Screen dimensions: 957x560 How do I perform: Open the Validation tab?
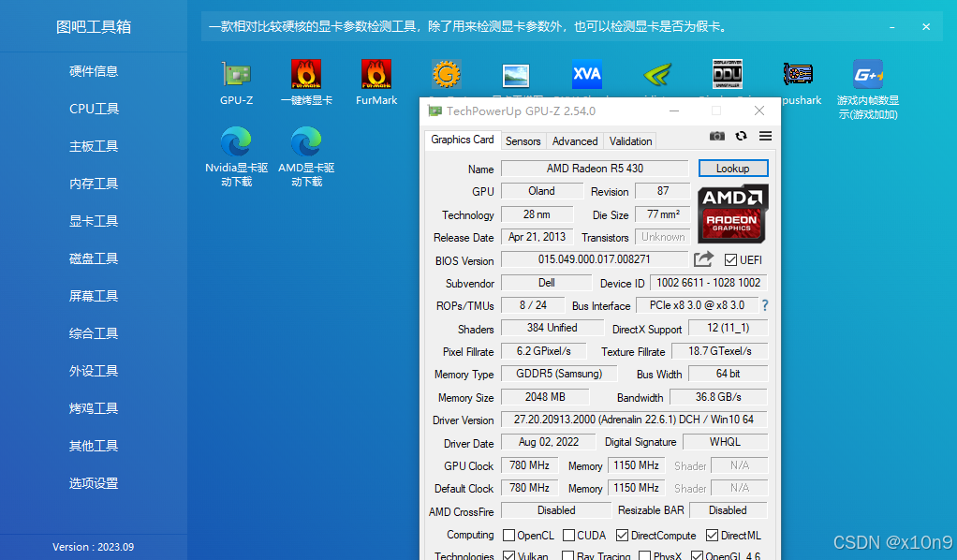tap(630, 141)
